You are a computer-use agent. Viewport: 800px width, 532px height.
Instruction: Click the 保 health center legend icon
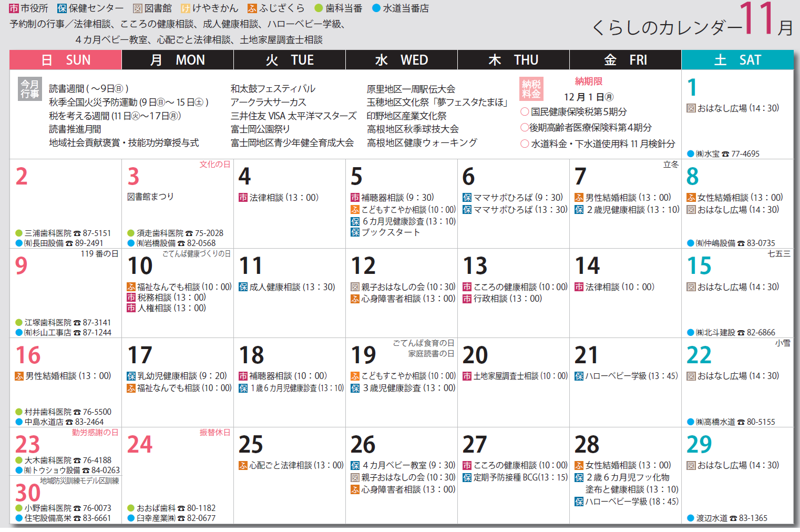62,8
